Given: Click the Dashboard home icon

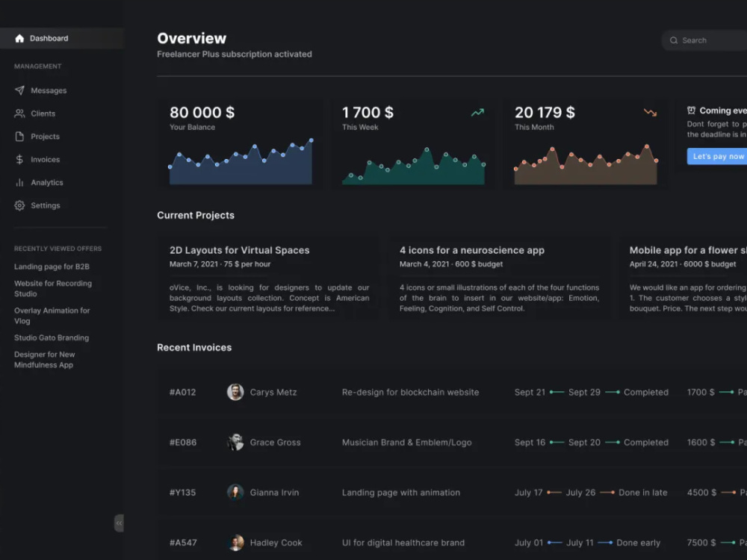Looking at the screenshot, I should 19,39.
